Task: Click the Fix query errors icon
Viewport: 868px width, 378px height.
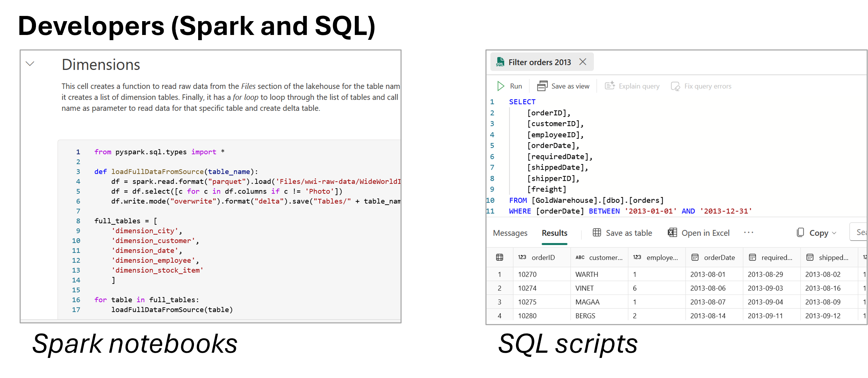Action: coord(675,86)
